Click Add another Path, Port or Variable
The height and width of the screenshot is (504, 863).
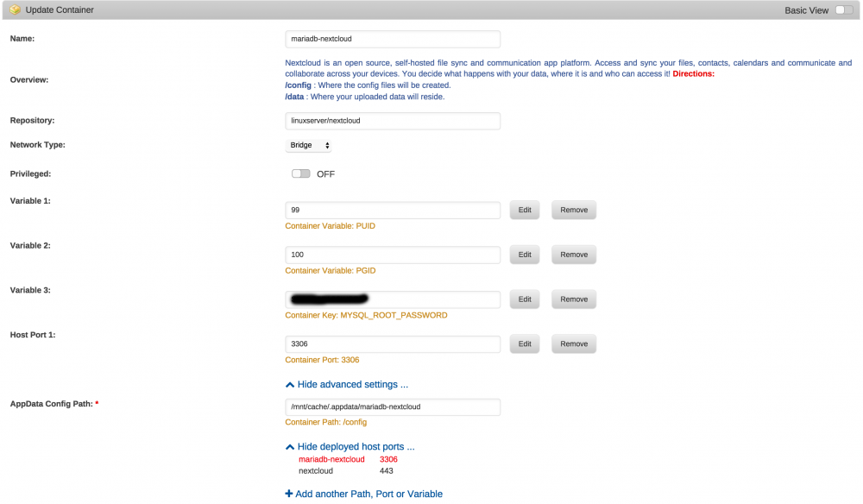point(369,495)
